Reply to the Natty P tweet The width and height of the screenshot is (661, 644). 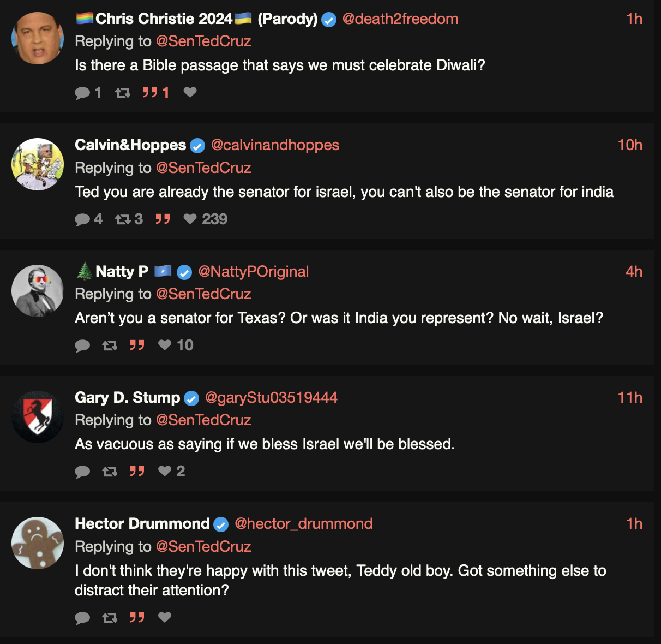(x=82, y=345)
